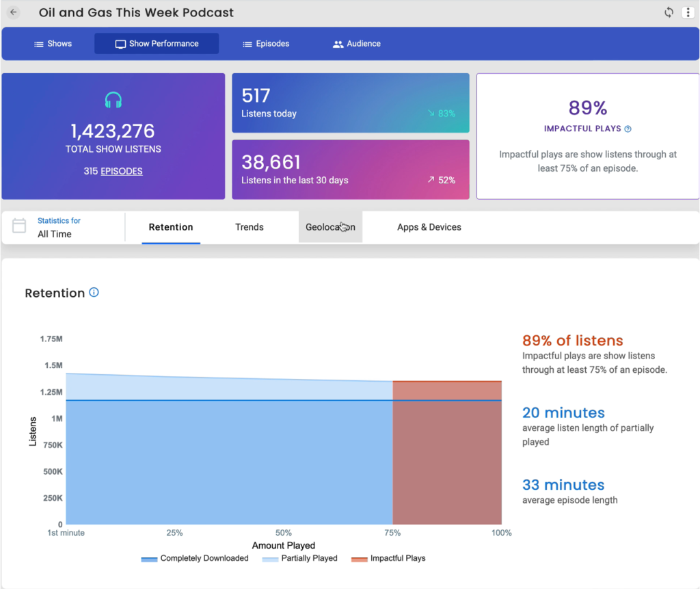Toggle Partially Played legend swatch
Screen dimensions: 700x589
tap(270, 559)
